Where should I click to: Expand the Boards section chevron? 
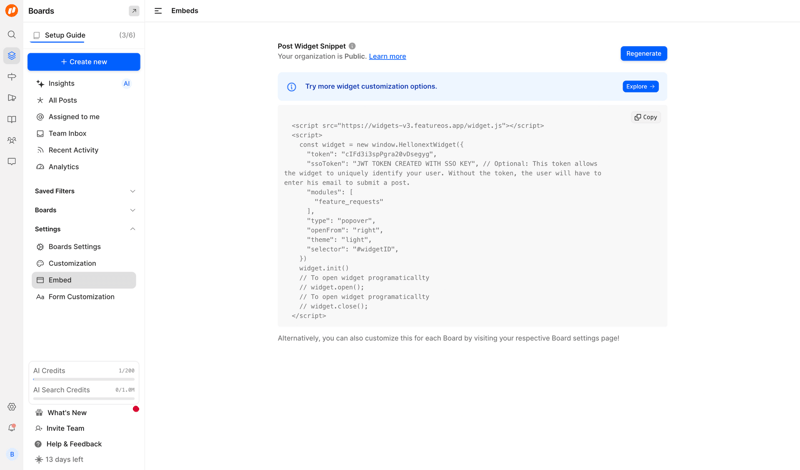[133, 210]
